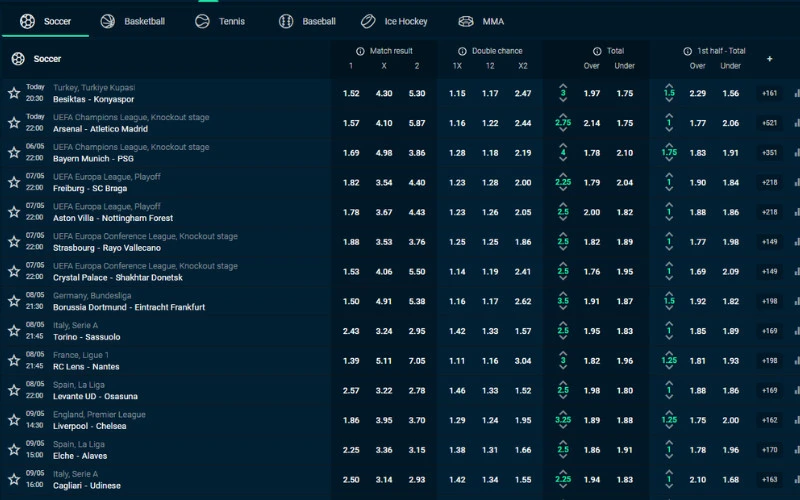Click the Match result info icon
The height and width of the screenshot is (500, 800).
pyautogui.click(x=360, y=51)
